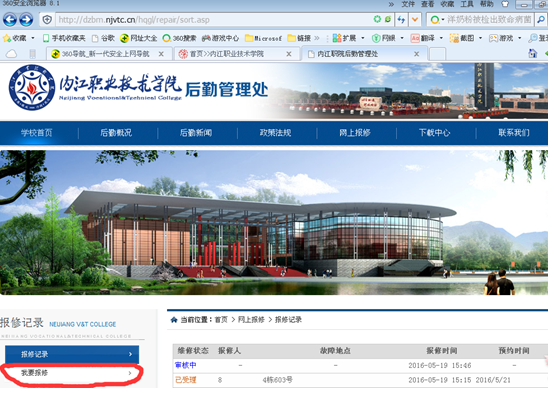Open the 网上报修 navigation menu item
The image size is (554, 393).
[x=355, y=133]
